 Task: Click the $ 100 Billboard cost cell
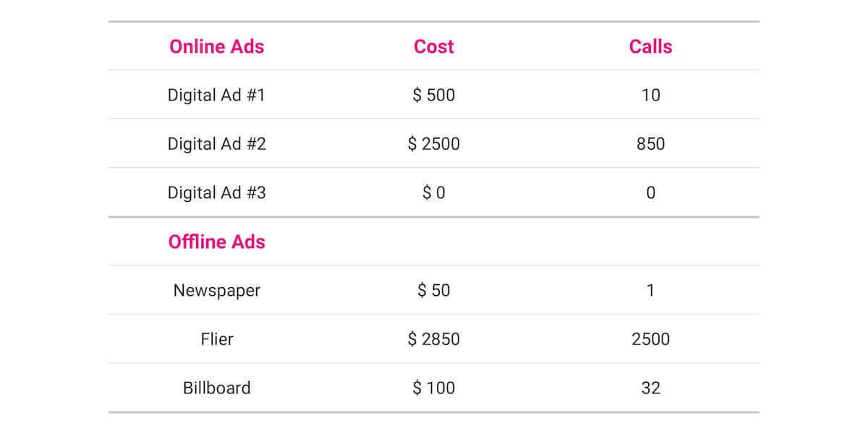click(433, 388)
